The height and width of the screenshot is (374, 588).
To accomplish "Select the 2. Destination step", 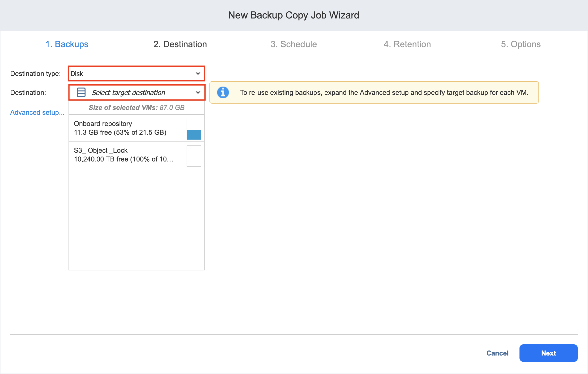I will pyautogui.click(x=180, y=44).
